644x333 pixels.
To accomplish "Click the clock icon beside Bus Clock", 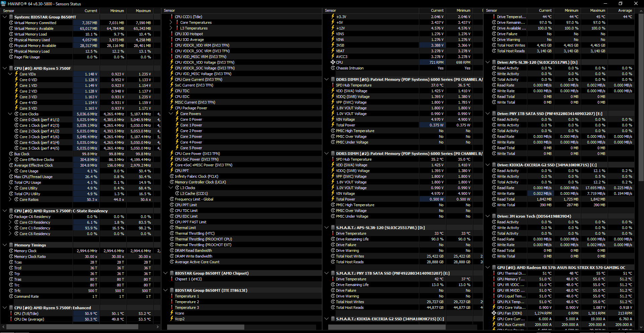I will point(11,154).
